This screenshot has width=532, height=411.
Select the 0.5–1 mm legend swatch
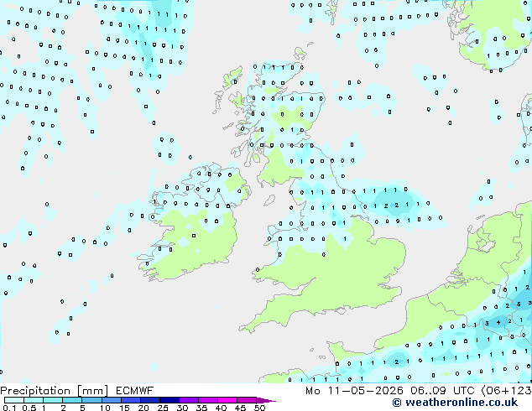34,400
